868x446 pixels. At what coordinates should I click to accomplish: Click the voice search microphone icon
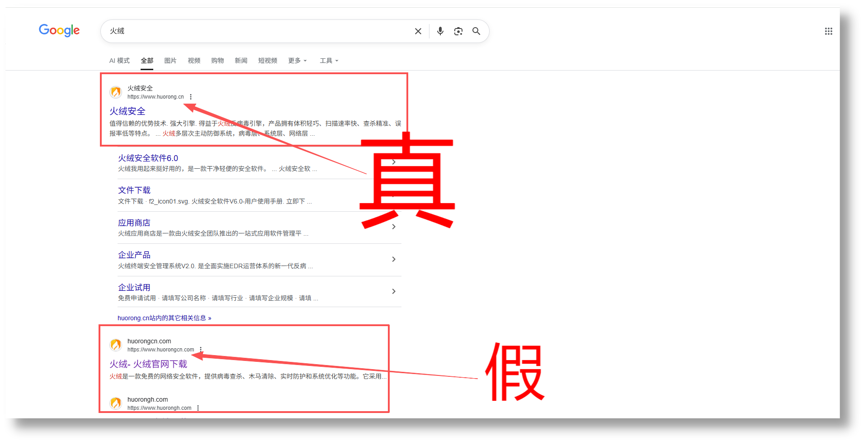440,31
